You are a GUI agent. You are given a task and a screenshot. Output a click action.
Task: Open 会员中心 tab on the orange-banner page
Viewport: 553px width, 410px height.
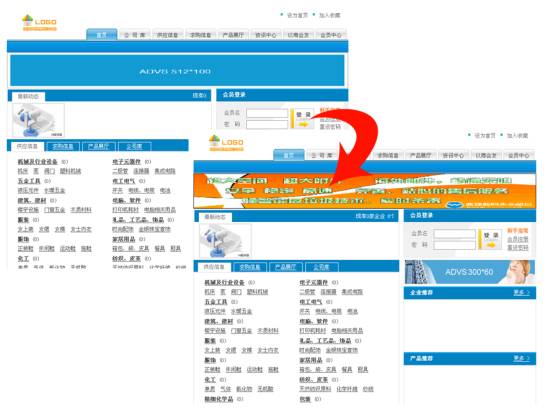pyautogui.click(x=518, y=155)
